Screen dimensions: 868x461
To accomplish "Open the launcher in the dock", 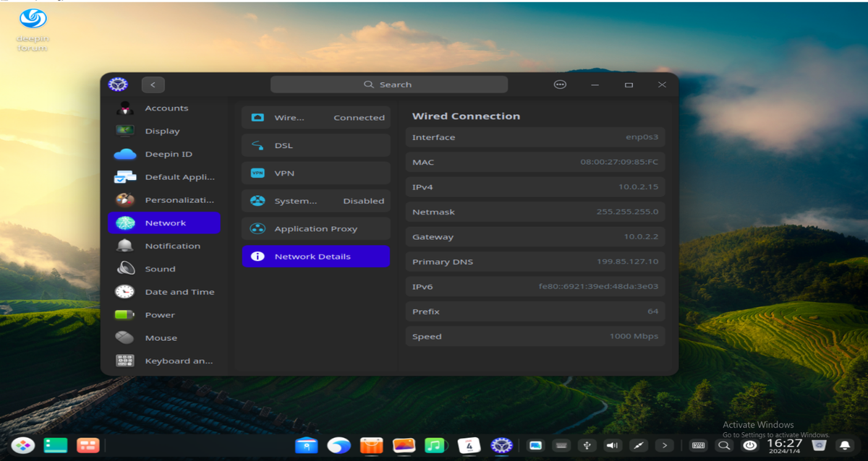I will 22,445.
